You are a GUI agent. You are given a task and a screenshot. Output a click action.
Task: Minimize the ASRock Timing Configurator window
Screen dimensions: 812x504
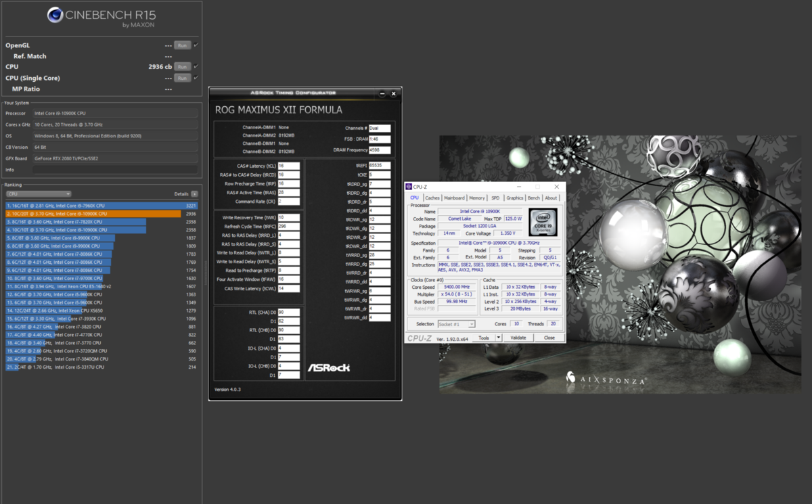[382, 93]
